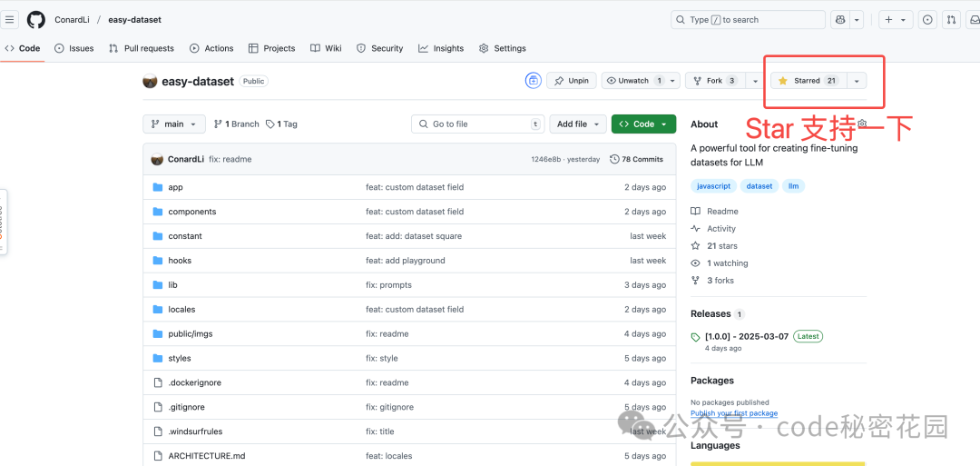
Task: Open the 78 Commits history
Action: 636,160
